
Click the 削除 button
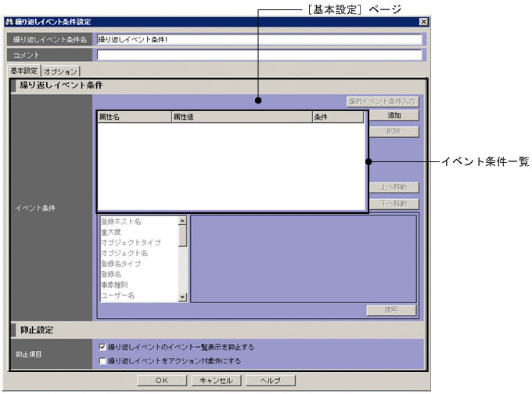[x=394, y=132]
